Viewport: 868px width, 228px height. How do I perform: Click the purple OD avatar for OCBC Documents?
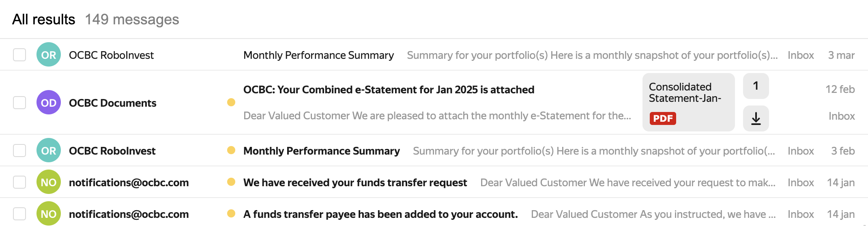click(49, 103)
